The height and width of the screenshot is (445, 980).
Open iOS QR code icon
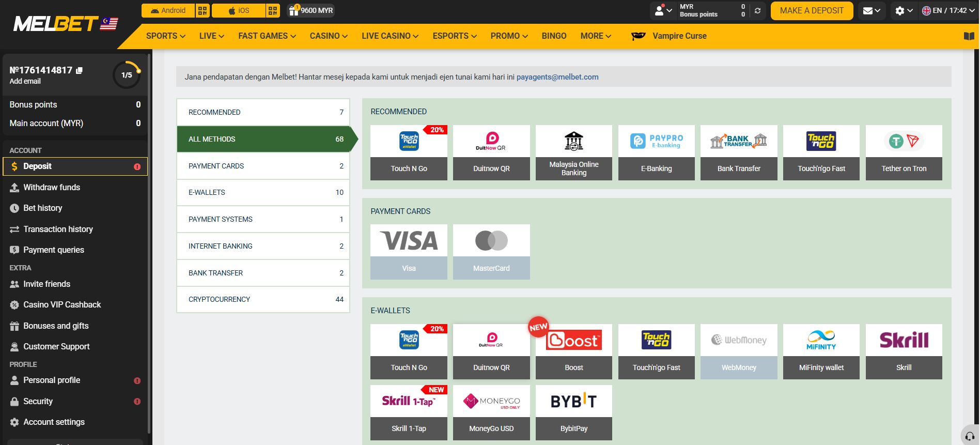point(272,10)
